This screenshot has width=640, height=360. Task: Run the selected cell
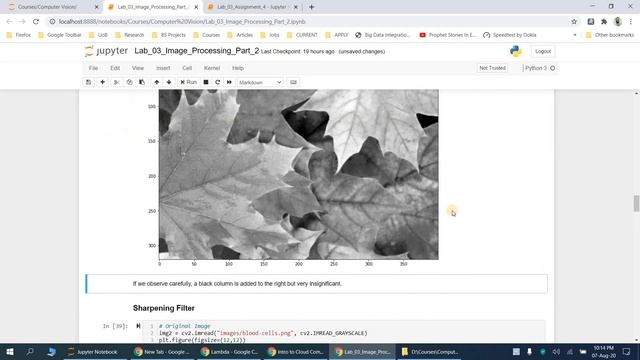[189, 82]
